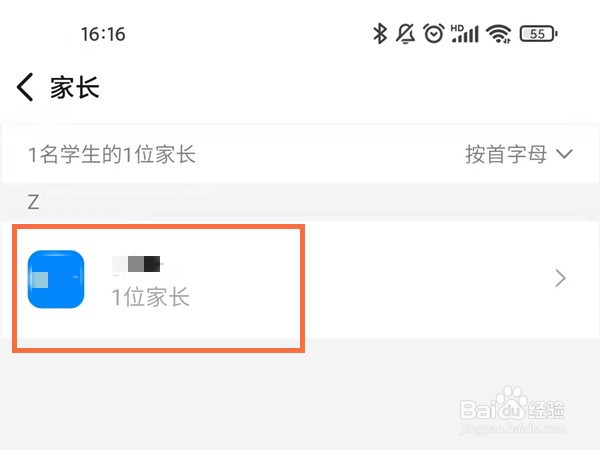Viewport: 600px width, 450px height.
Task: Tap the 1位家长 subtitle text
Action: [150, 297]
